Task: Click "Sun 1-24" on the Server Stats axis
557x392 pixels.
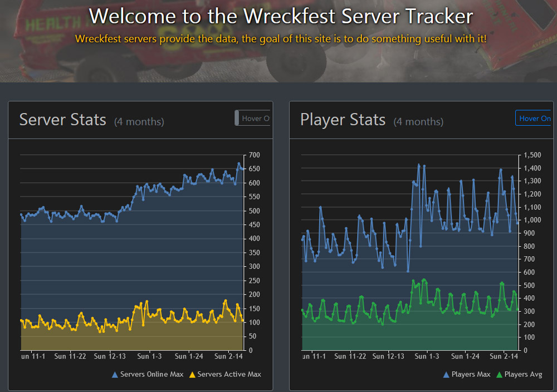Action: click(189, 356)
